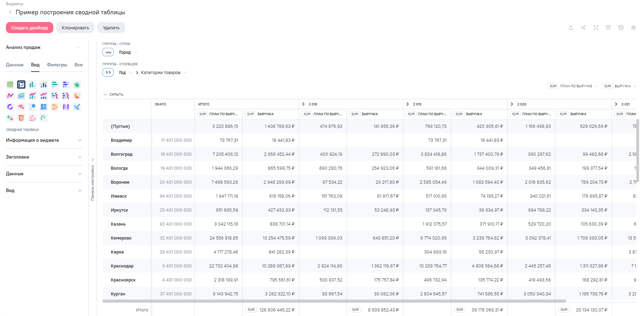This screenshot has width=644, height=316.
Task: Toggle column groups expand button near Год
Action: click(108, 73)
